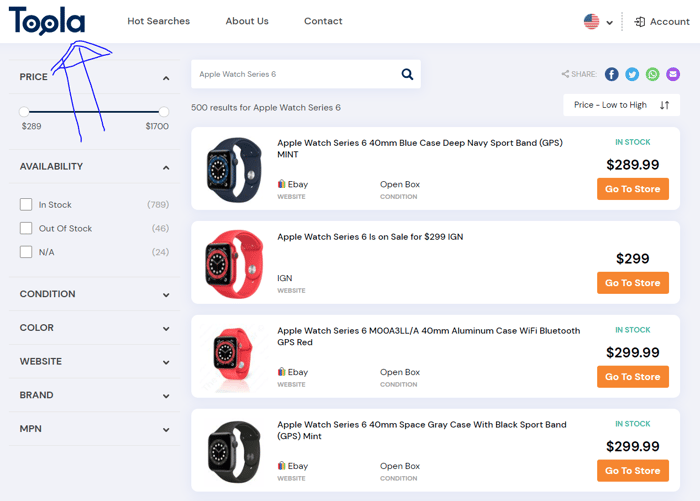This screenshot has height=501, width=700.
Task: Click the search magnifier icon
Action: pos(407,74)
